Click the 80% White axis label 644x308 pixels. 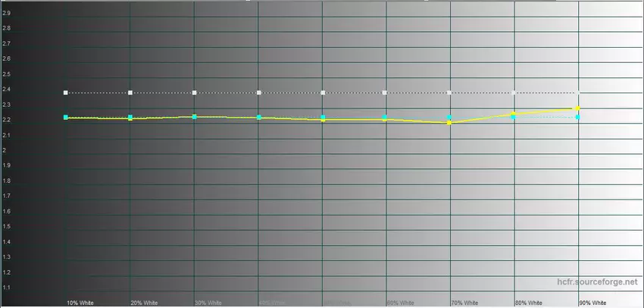(x=528, y=302)
